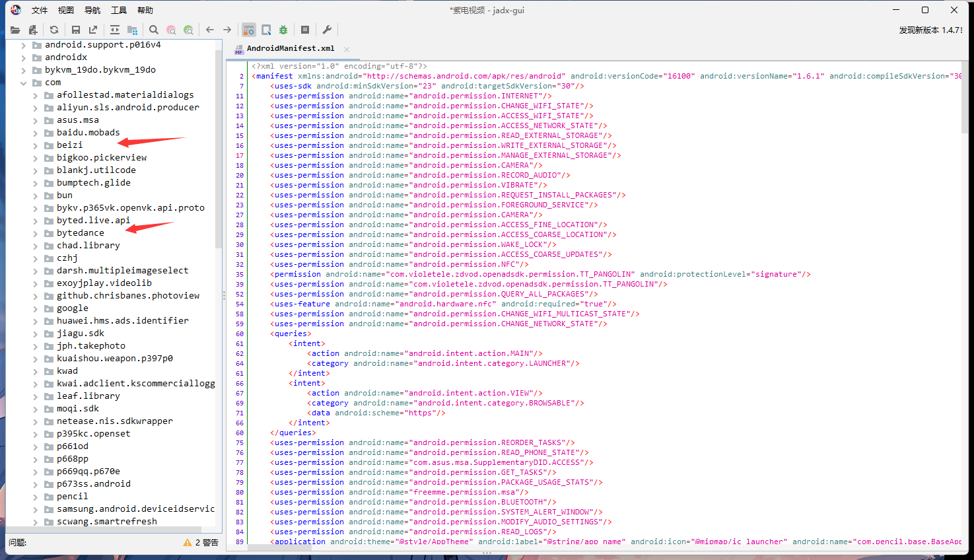Toggle sync with editor icon
This screenshot has width=974, height=560.
tap(115, 30)
